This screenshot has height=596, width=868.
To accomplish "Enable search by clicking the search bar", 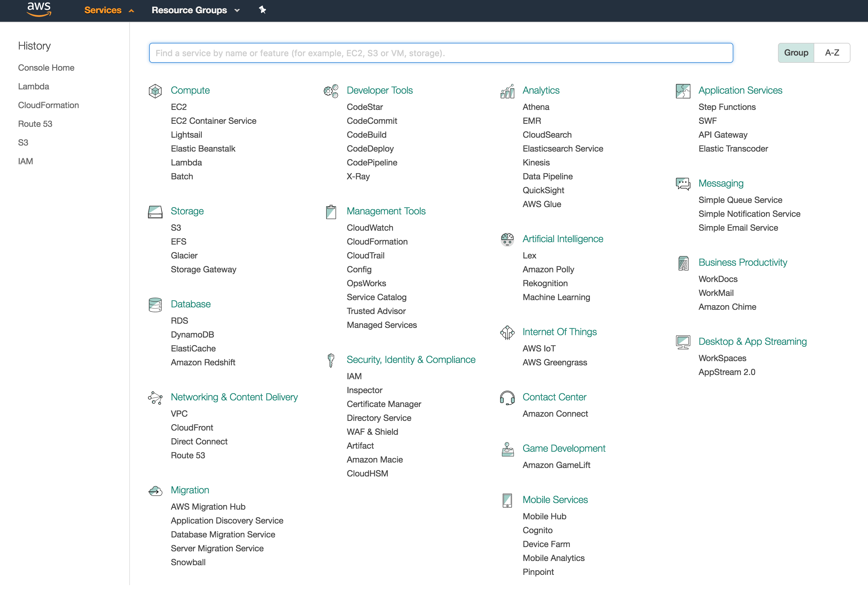I will [441, 53].
